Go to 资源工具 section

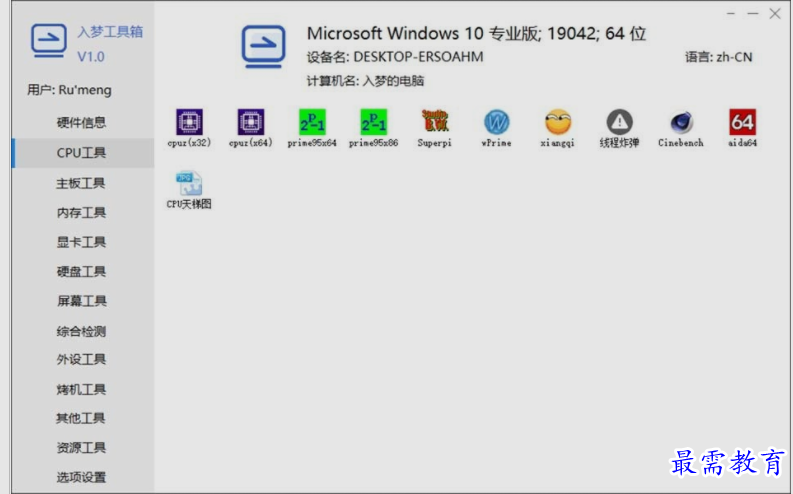pos(81,447)
